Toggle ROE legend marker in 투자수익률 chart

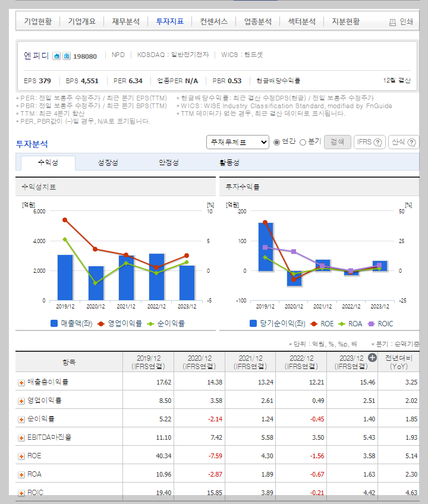tap(314, 324)
